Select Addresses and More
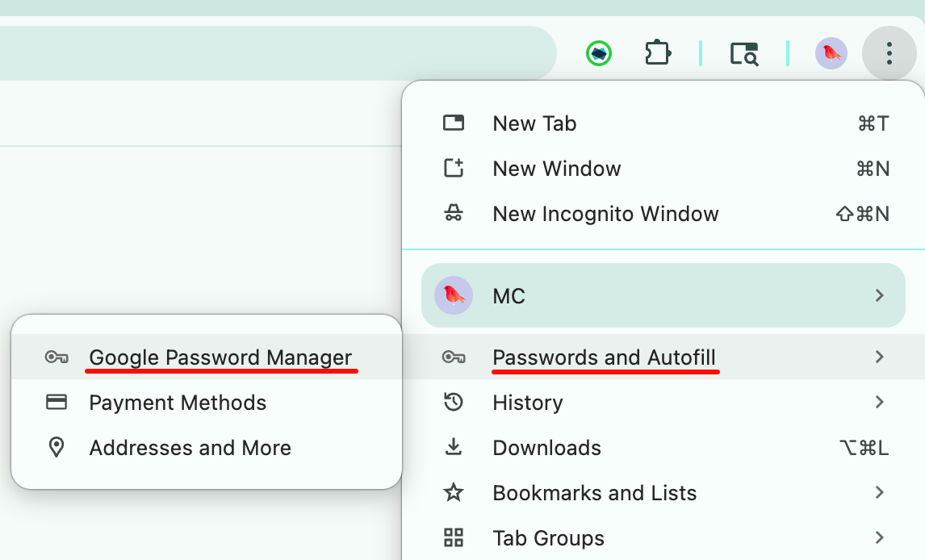925x560 pixels. pyautogui.click(x=207, y=447)
